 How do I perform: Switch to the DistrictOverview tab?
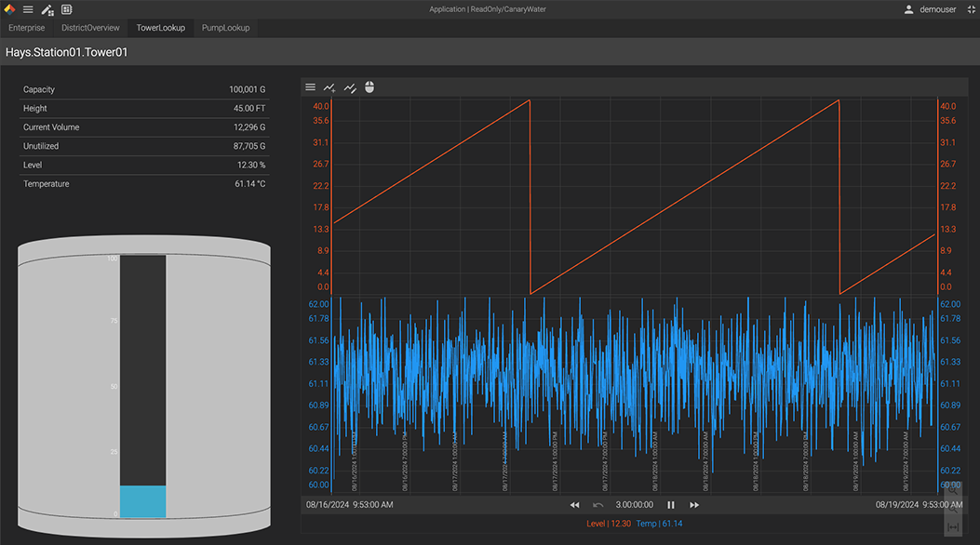90,28
